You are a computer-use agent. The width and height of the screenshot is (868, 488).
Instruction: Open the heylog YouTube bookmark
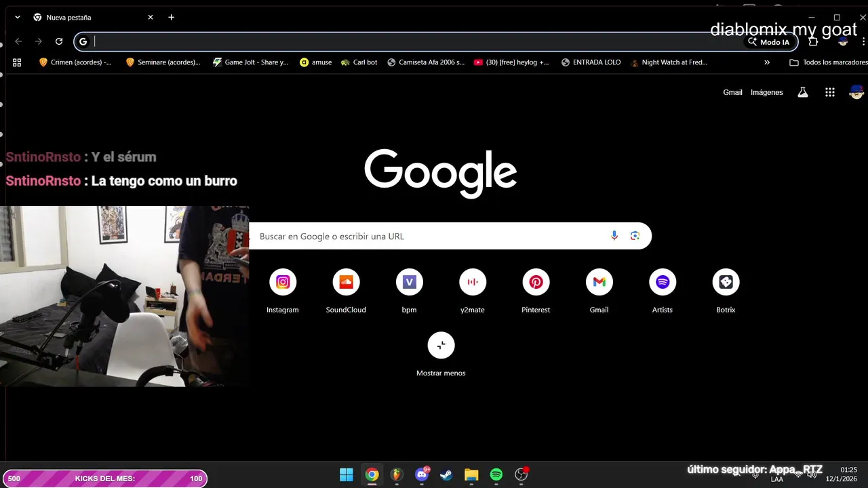tap(511, 62)
